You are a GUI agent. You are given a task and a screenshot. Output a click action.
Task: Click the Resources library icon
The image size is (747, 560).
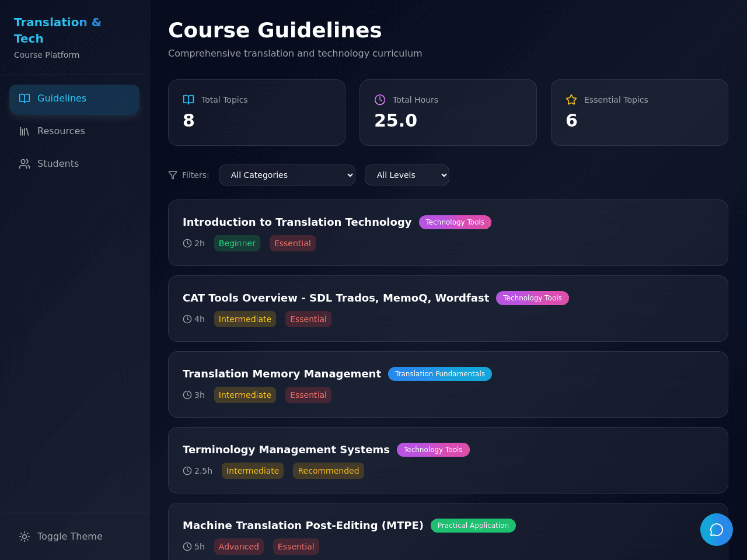(25, 131)
